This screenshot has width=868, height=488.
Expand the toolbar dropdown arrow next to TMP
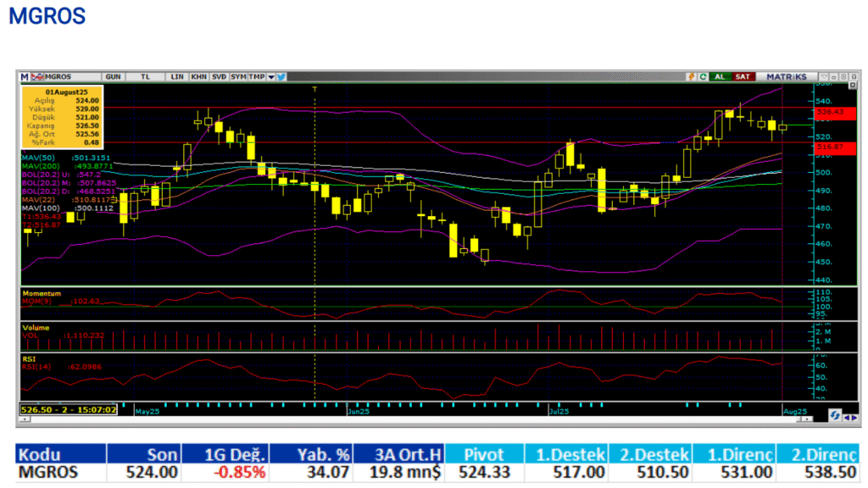click(271, 77)
